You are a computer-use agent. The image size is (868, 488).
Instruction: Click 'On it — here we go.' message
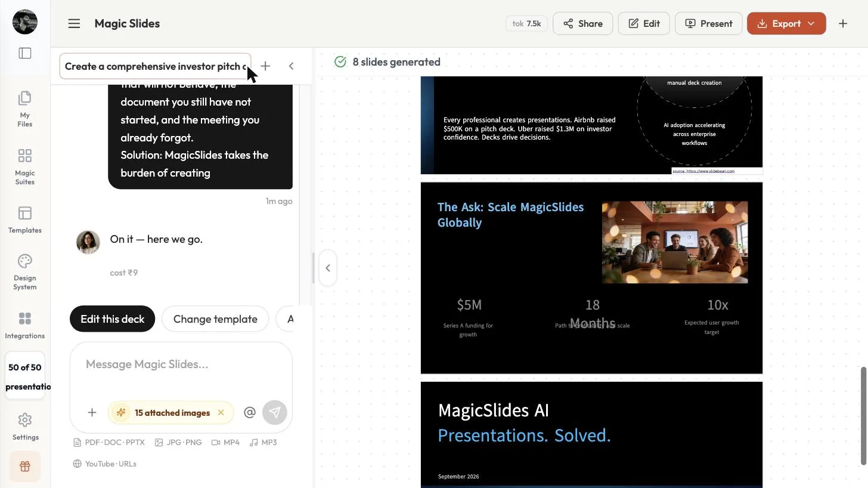point(156,239)
